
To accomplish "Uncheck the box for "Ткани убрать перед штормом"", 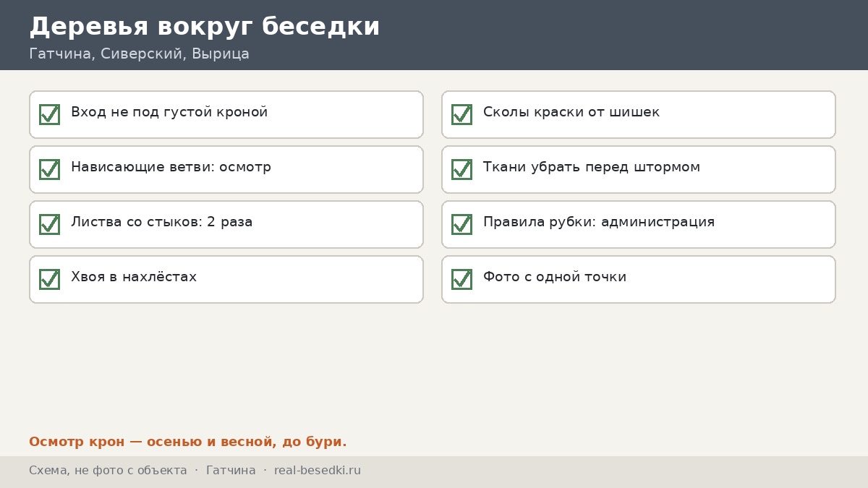I will (x=461, y=169).
